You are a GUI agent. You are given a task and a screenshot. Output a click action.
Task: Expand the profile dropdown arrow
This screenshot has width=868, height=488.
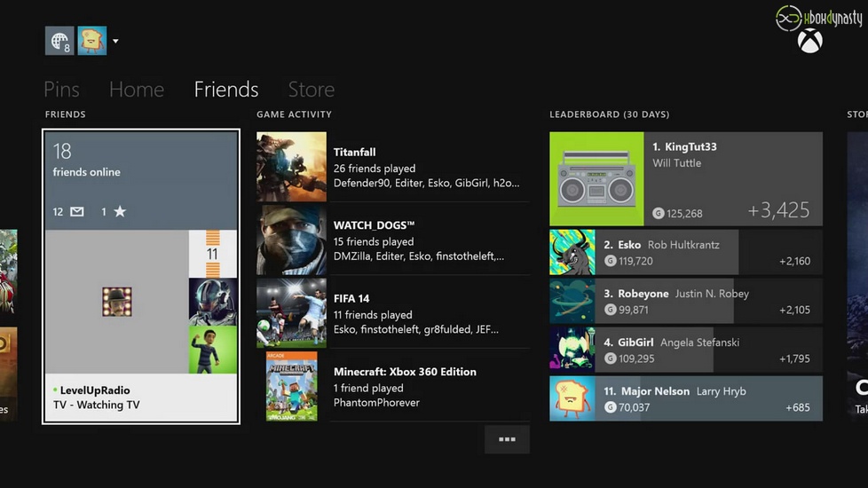point(115,42)
